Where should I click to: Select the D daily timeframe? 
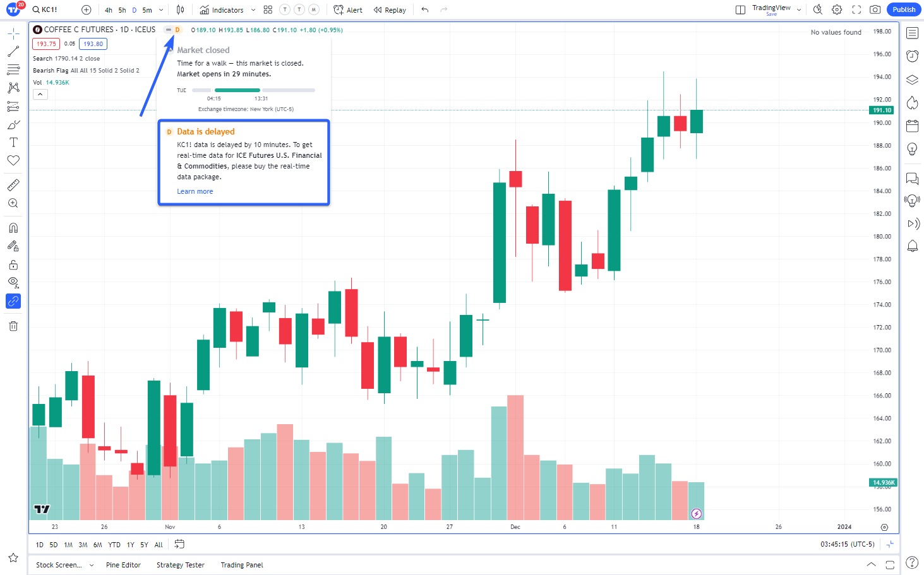point(134,10)
